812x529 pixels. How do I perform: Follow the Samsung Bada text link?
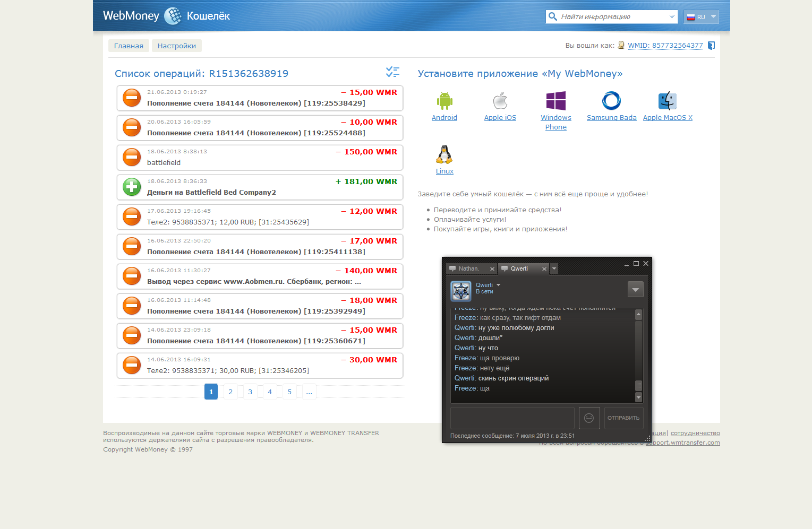[612, 118]
